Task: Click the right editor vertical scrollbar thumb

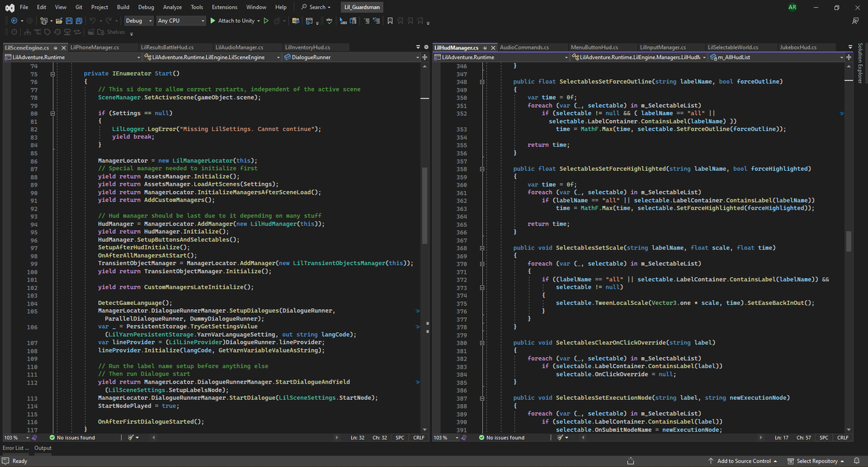Action: tap(848, 241)
